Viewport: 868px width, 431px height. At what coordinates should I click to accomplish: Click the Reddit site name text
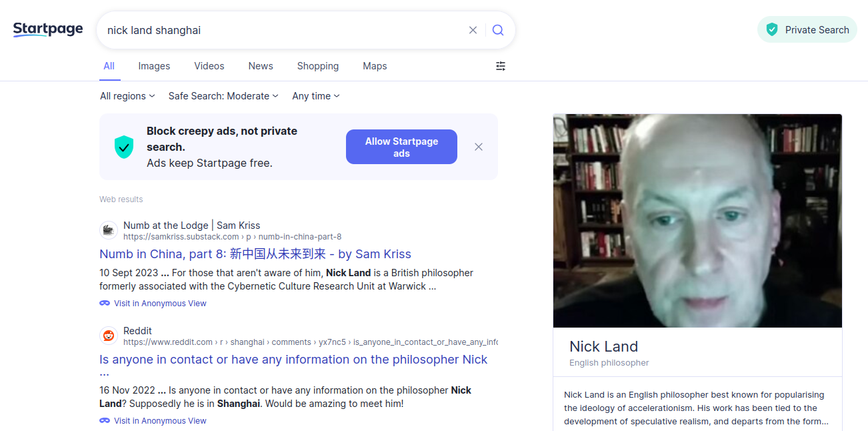137,331
